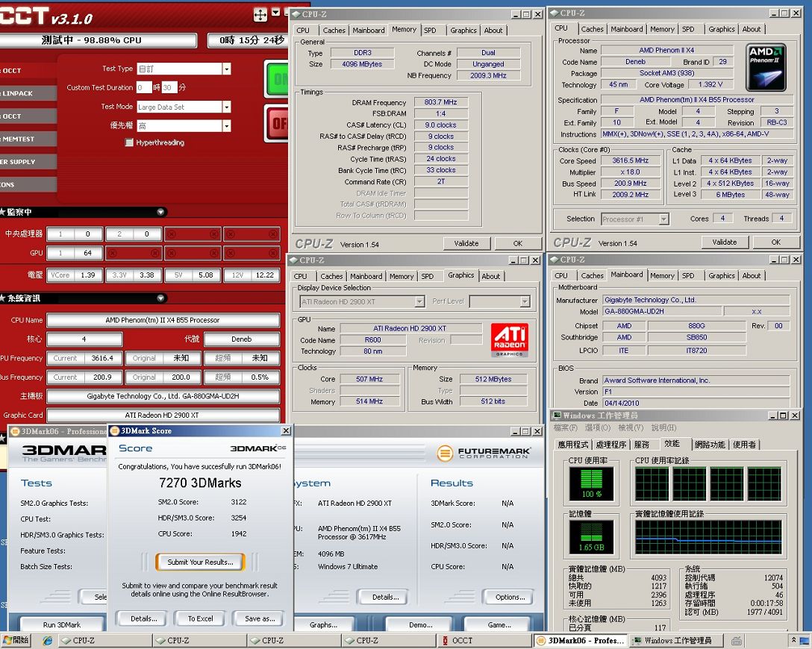This screenshot has width=812, height=649.
Task: Click the AMD Phenom II processor logo
Action: [766, 67]
